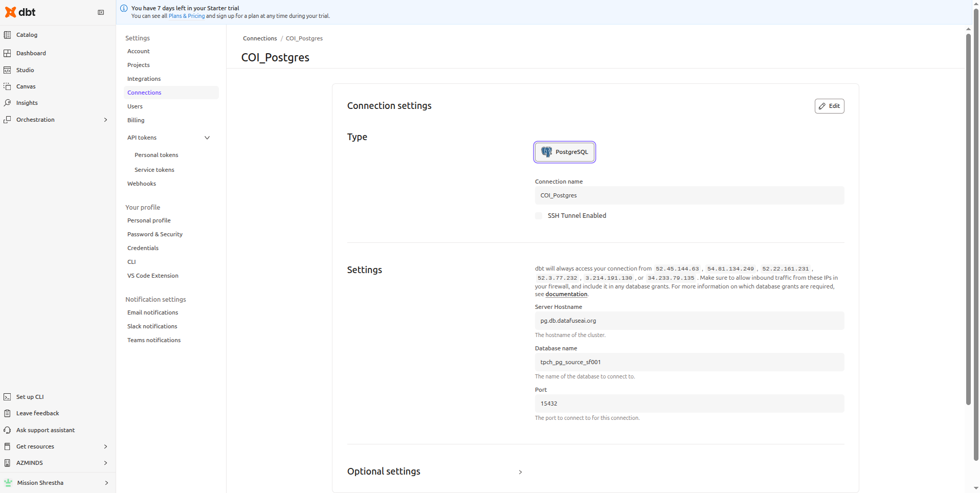The height and width of the screenshot is (493, 980).
Task: Click Plans & Pricing link
Action: pos(187,16)
